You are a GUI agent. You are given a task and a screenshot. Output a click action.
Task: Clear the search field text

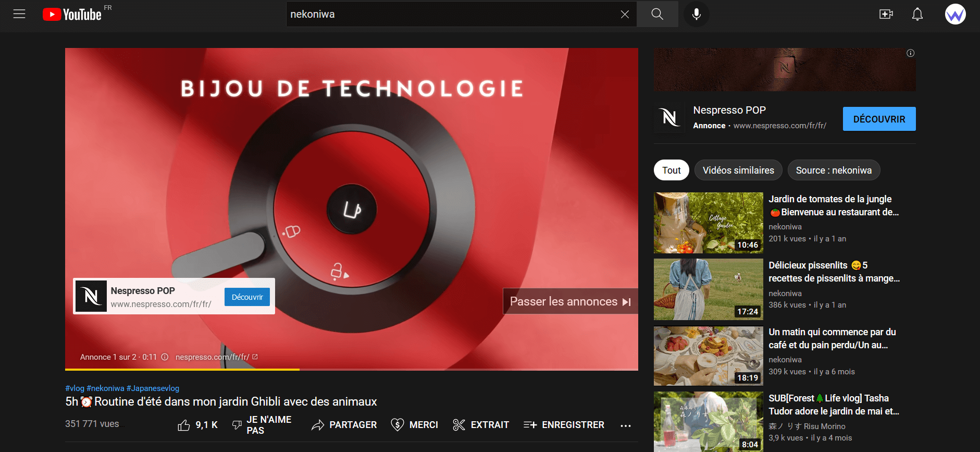(x=625, y=14)
